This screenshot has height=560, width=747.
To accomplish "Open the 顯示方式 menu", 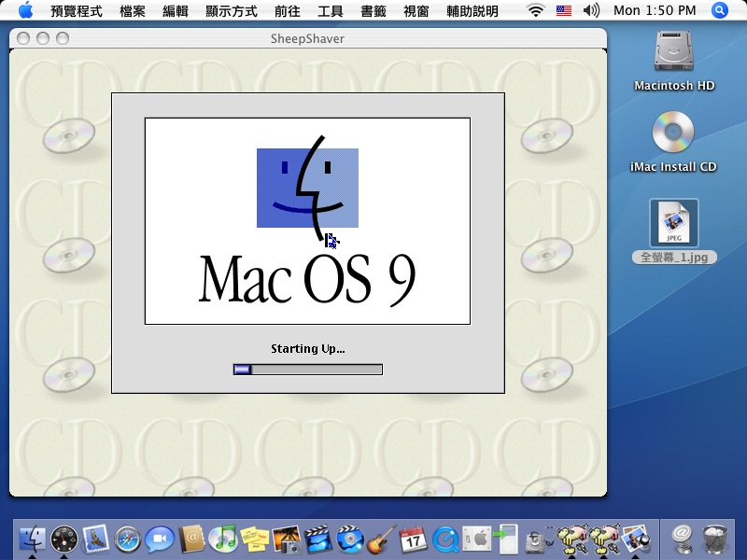I will click(x=232, y=10).
